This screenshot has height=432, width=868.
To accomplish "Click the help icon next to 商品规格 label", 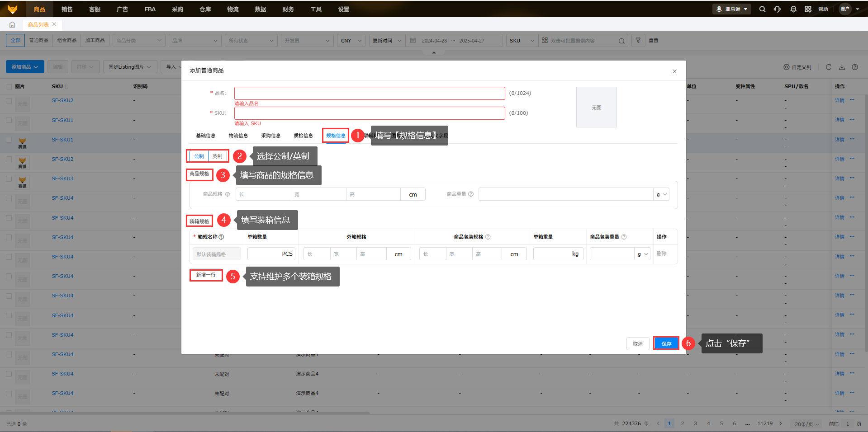I will tap(228, 194).
